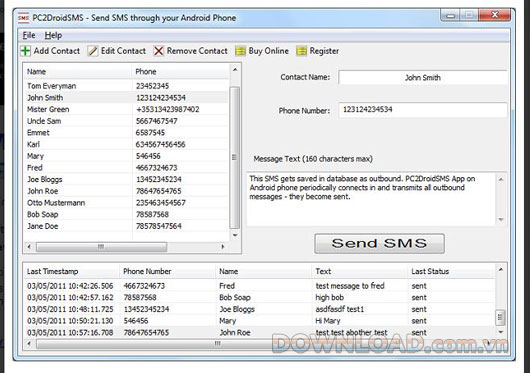Select contact Mary in contact list
This screenshot has width=530, height=373.
click(127, 156)
